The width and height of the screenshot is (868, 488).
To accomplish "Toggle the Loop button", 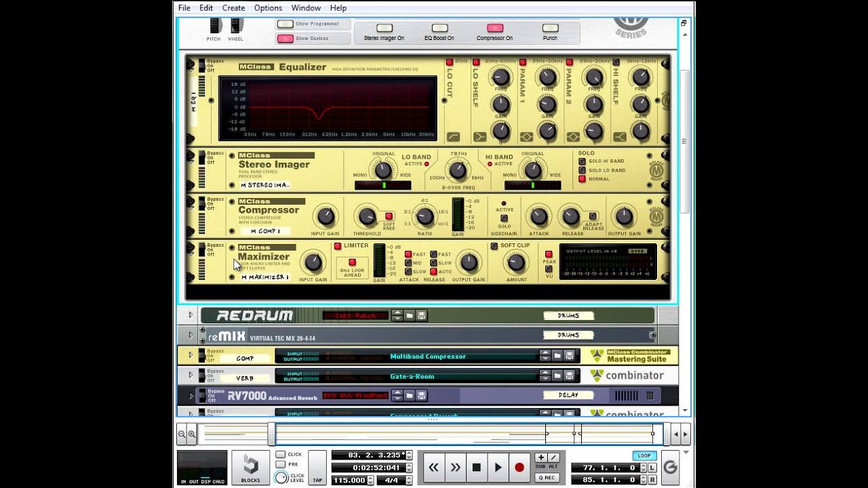I will click(x=644, y=455).
